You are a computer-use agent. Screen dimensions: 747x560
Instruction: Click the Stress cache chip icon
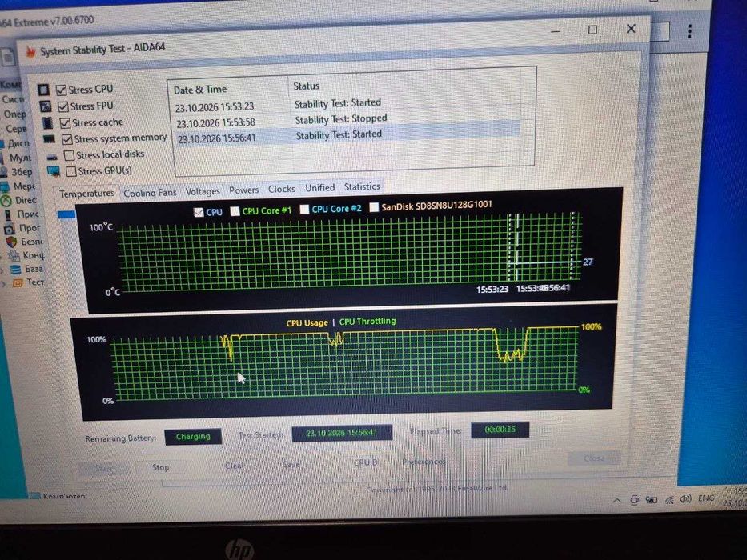[47, 123]
